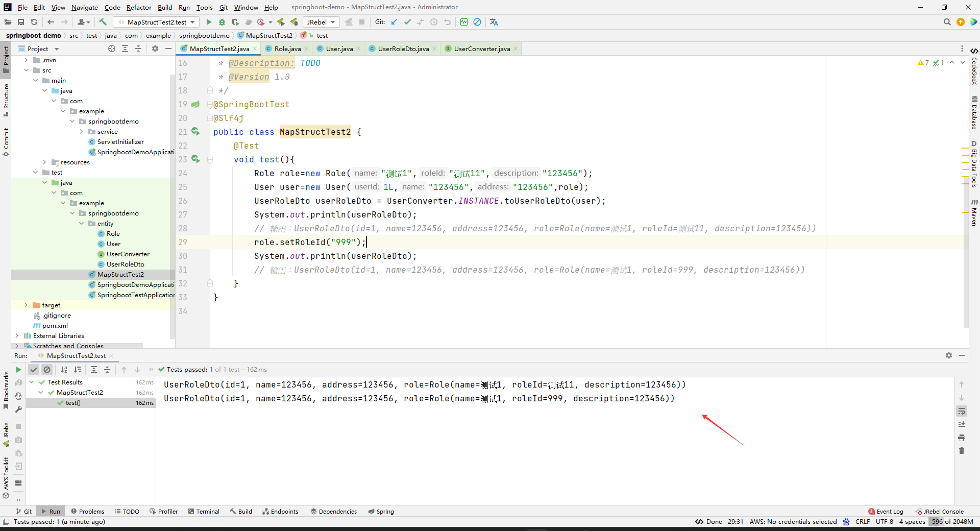Switch to UserRoleDto.java tab
This screenshot has width=980, height=531.
coord(403,49)
